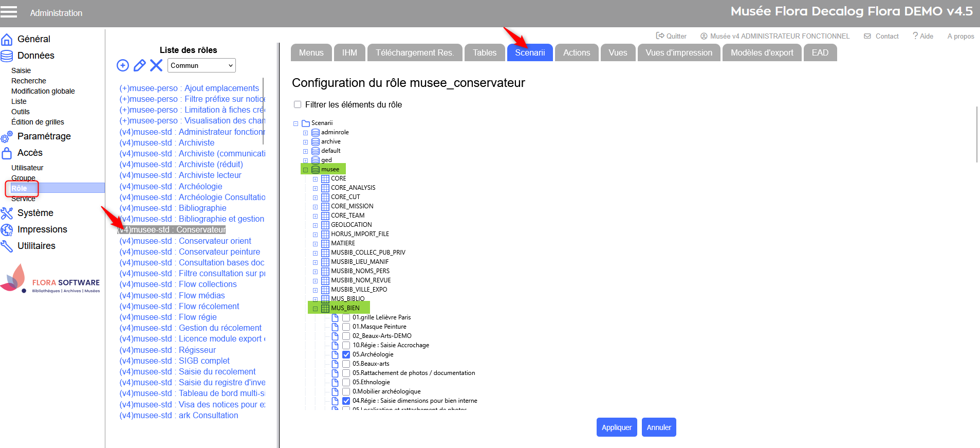This screenshot has width=980, height=448.
Task: Click the GEOLOCATION table icon
Action: click(x=325, y=225)
